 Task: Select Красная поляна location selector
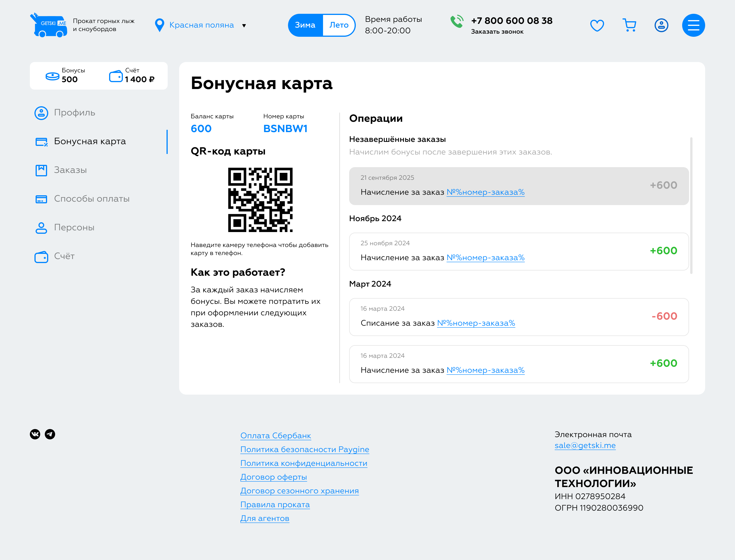click(201, 25)
